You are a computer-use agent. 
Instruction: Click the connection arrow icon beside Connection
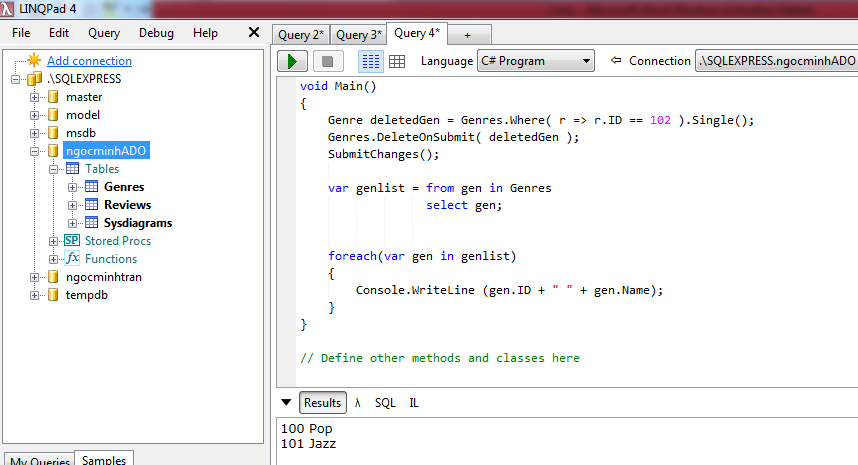coord(616,60)
